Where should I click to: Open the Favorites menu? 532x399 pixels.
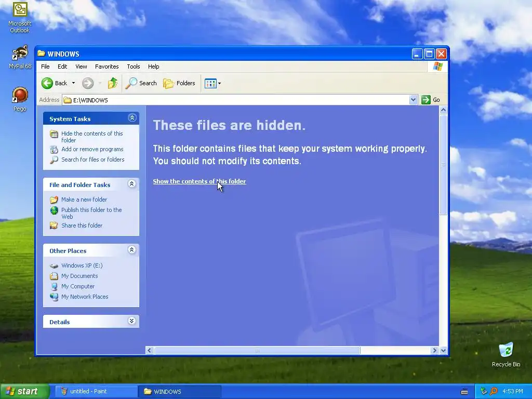tap(107, 66)
